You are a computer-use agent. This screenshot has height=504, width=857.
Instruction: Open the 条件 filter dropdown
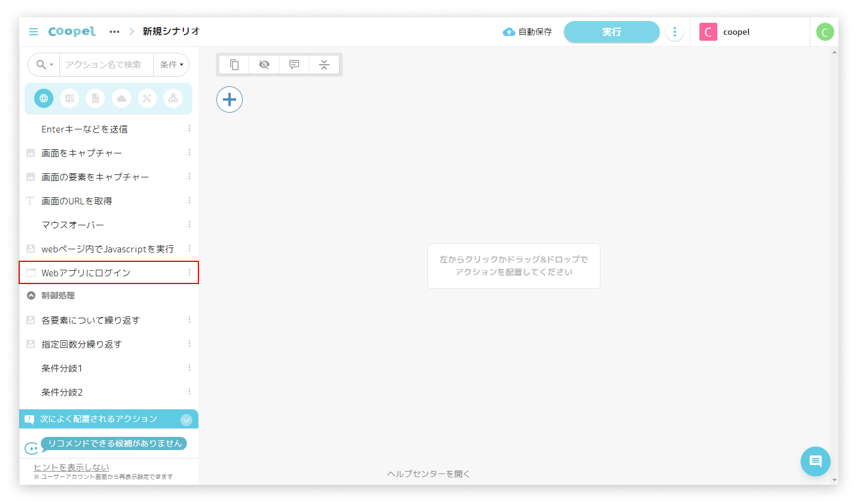pos(171,64)
